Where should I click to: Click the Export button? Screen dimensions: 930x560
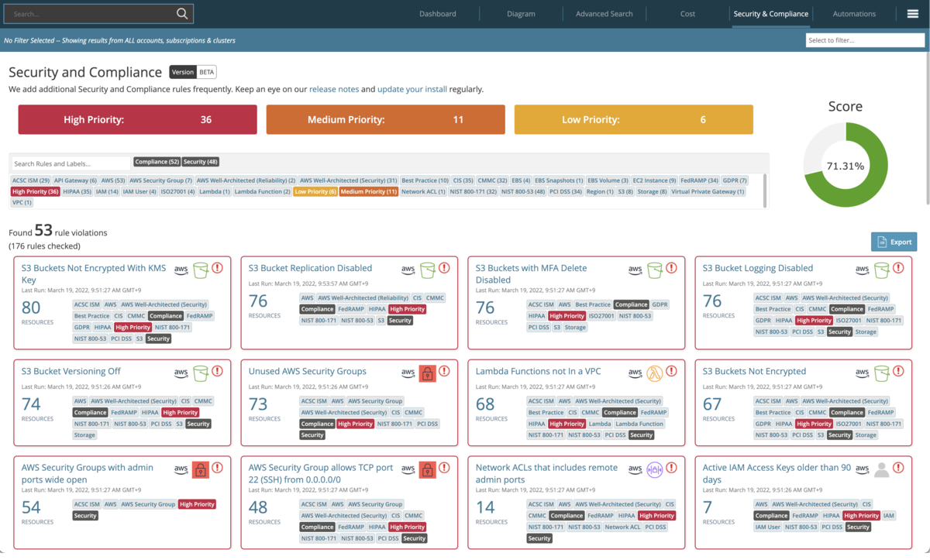coord(894,242)
